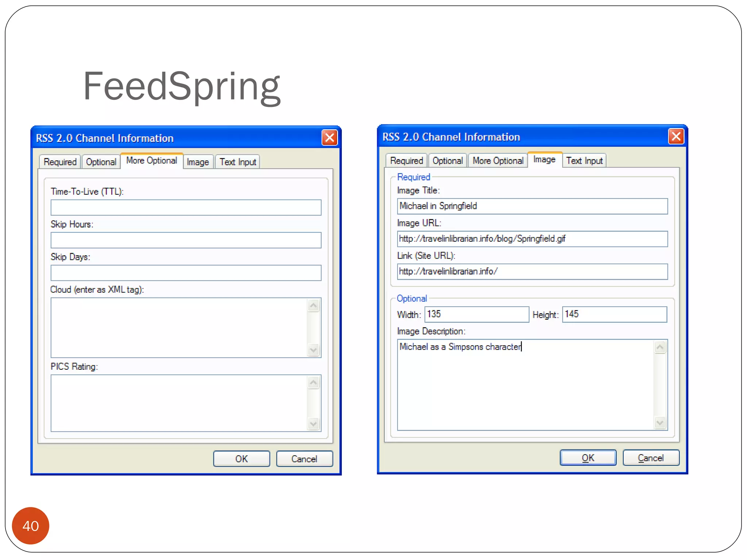This screenshot has height=560, width=747.
Task: Click the Image Title field 'Michael in Springfield'
Action: click(533, 206)
